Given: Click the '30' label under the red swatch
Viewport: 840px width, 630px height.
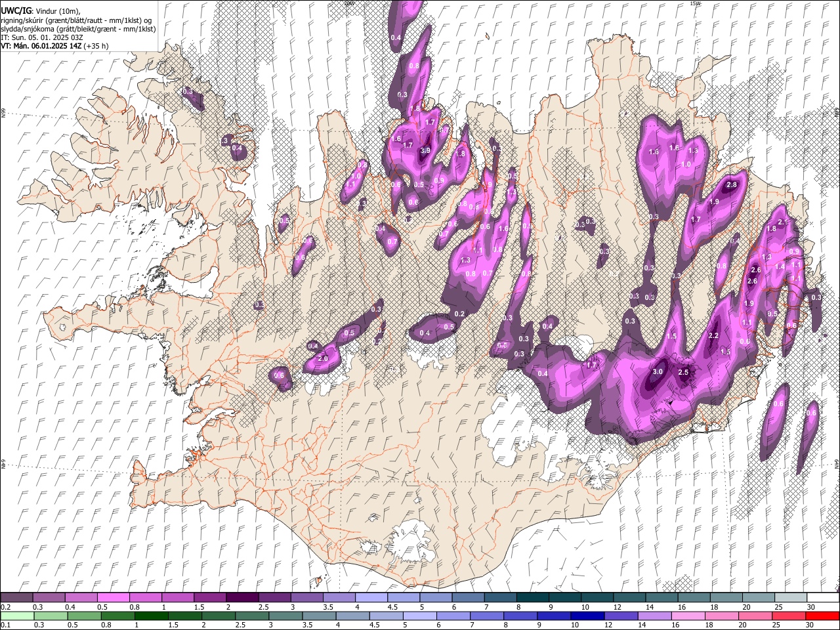Looking at the screenshot, I should pyautogui.click(x=810, y=625).
